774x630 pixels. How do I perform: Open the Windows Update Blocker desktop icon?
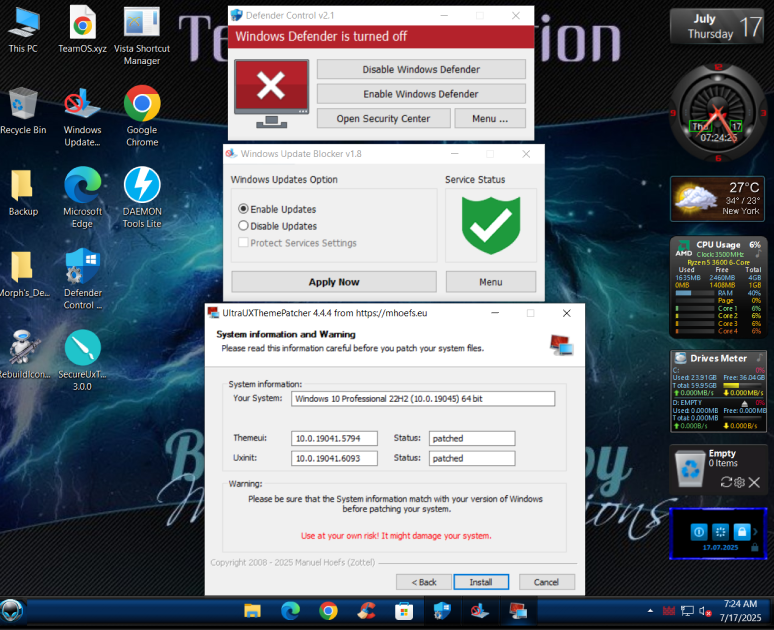tap(82, 117)
